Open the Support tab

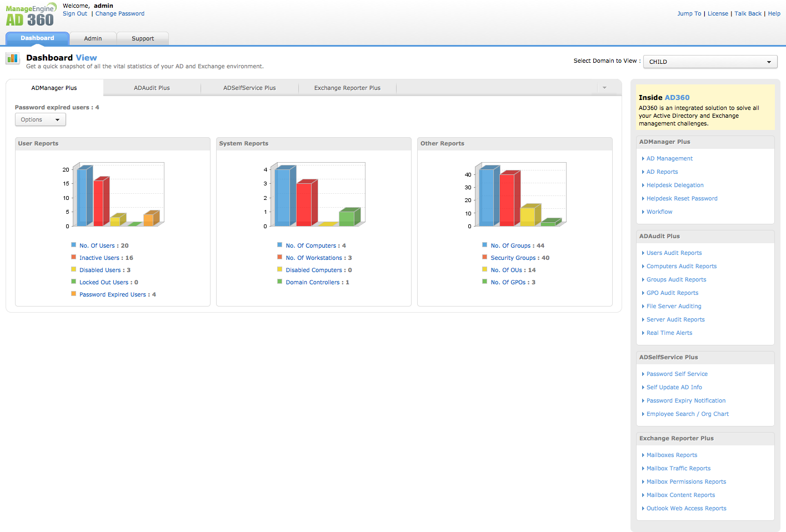(143, 38)
